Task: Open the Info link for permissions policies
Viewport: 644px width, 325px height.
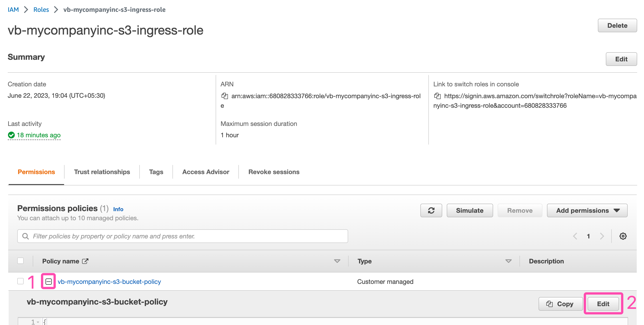Action: pos(118,209)
